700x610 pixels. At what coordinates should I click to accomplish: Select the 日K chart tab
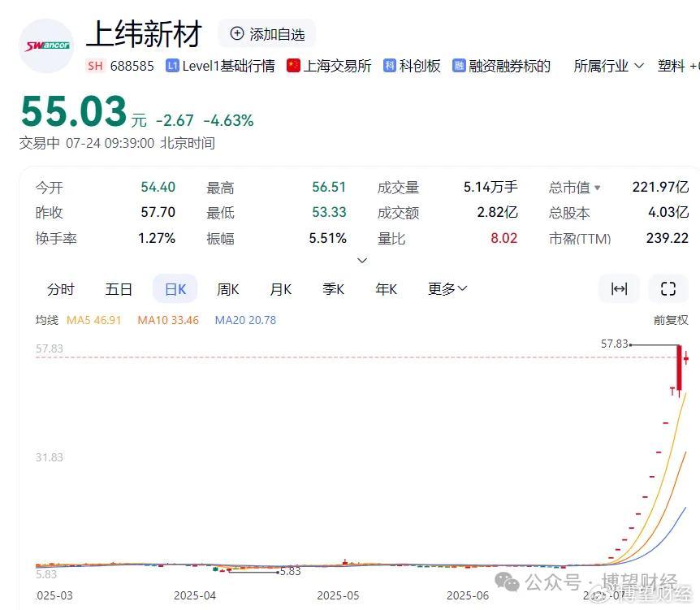click(x=175, y=289)
